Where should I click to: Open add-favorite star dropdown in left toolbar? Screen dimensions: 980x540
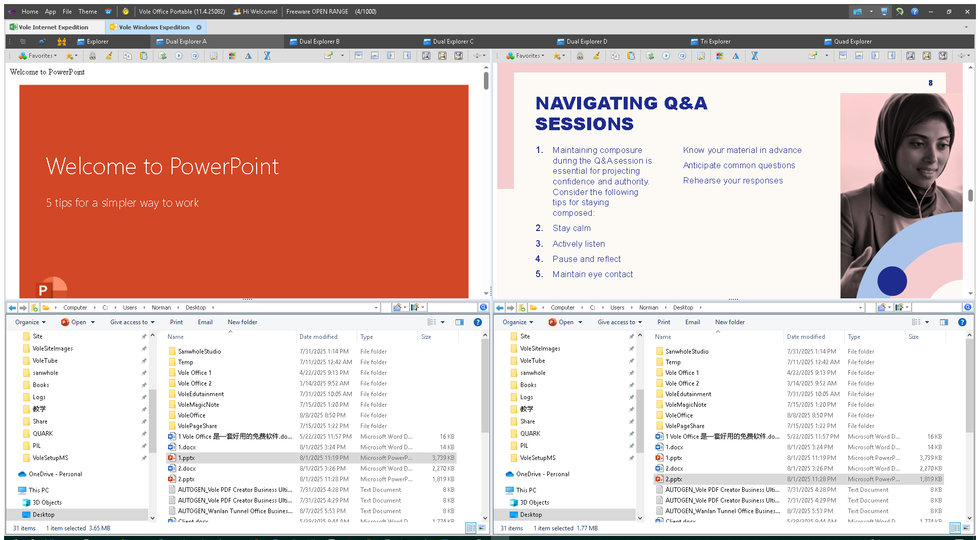72,56
